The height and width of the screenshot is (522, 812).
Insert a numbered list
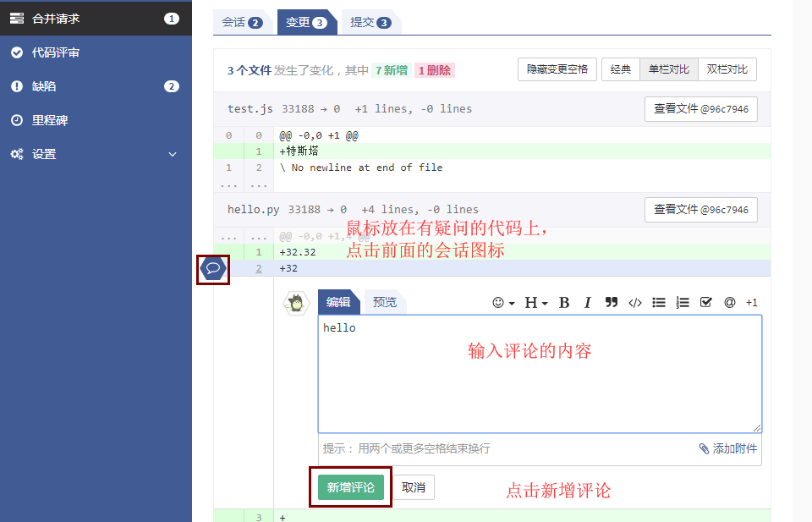pyautogui.click(x=683, y=303)
